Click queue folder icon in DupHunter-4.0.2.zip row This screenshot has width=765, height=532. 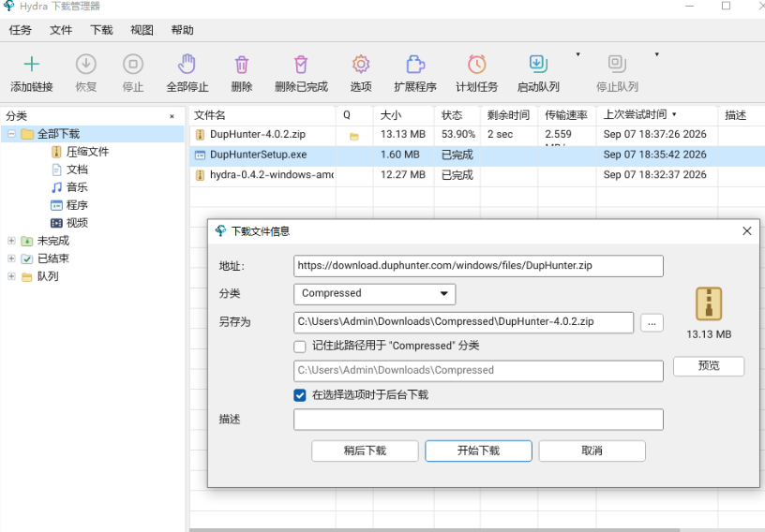click(354, 137)
